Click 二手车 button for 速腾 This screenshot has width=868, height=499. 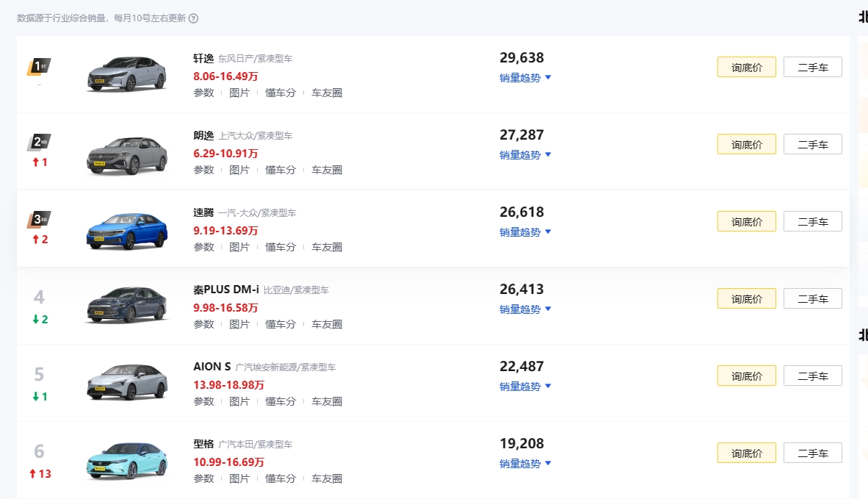pos(812,222)
